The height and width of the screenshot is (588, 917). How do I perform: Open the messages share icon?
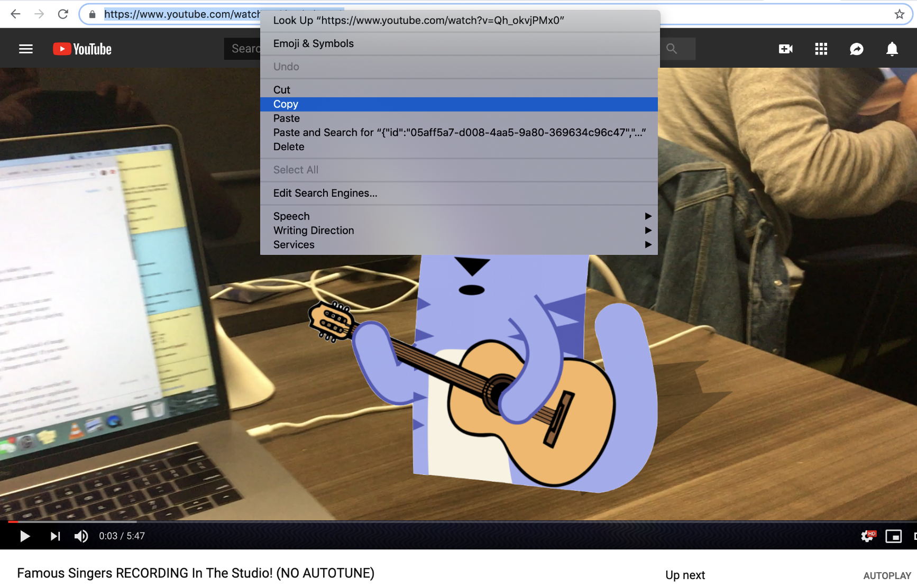click(856, 49)
